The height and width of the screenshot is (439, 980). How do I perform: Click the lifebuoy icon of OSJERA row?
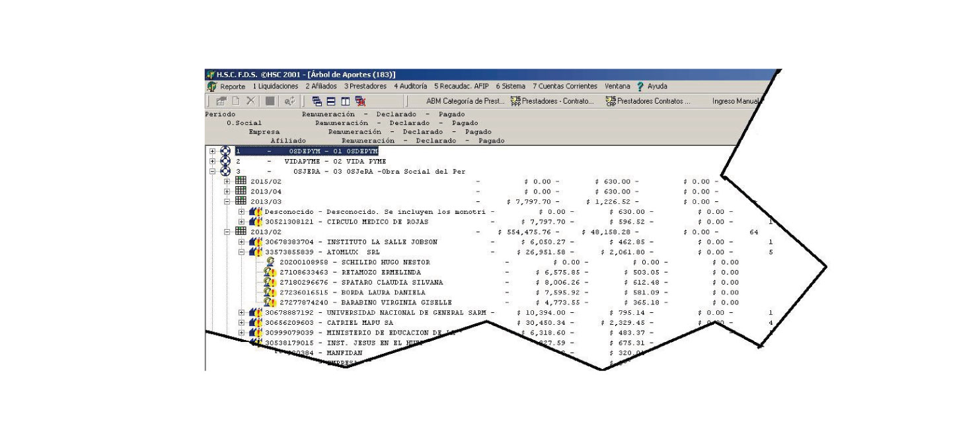pyautogui.click(x=225, y=171)
